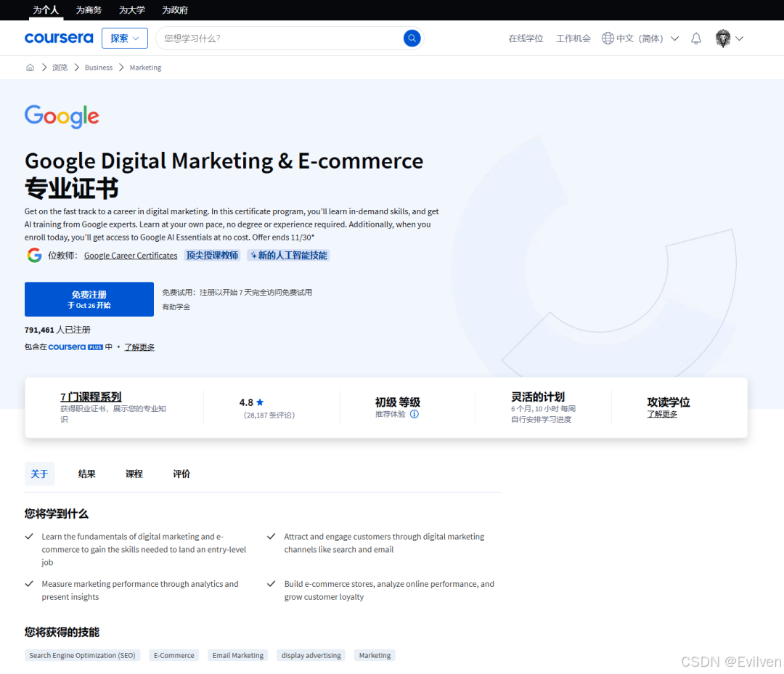
Task: Click 了解更多 under 攻读学位
Action: [662, 414]
